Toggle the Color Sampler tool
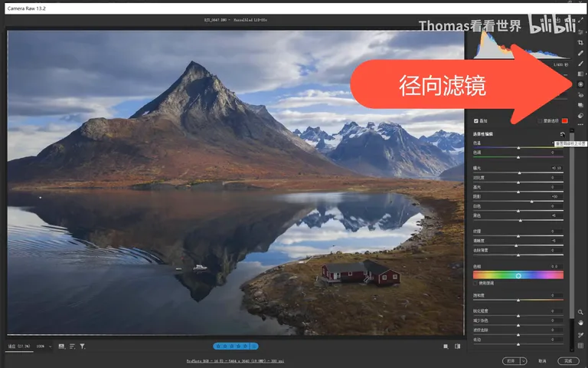This screenshot has width=588, height=368. (580, 335)
